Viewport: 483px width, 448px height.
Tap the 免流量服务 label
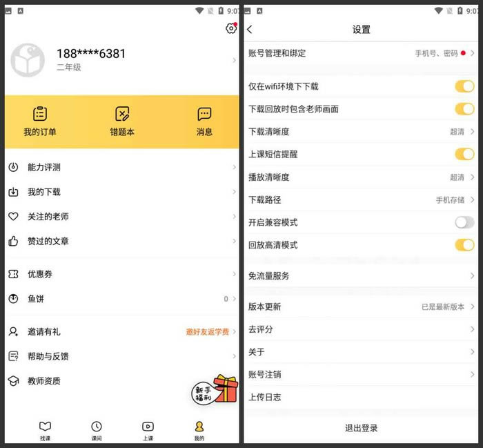pyautogui.click(x=268, y=275)
